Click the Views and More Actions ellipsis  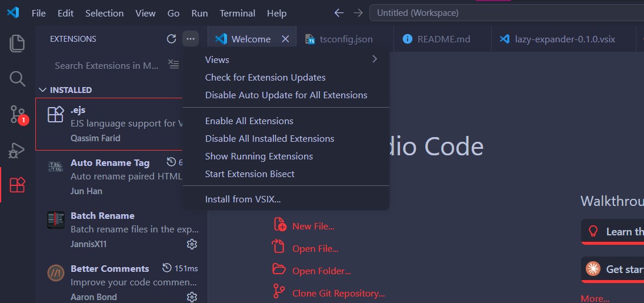coord(190,39)
